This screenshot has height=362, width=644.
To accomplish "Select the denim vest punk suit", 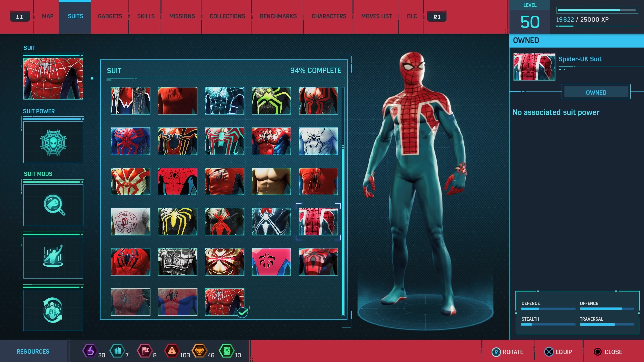I will point(130,101).
